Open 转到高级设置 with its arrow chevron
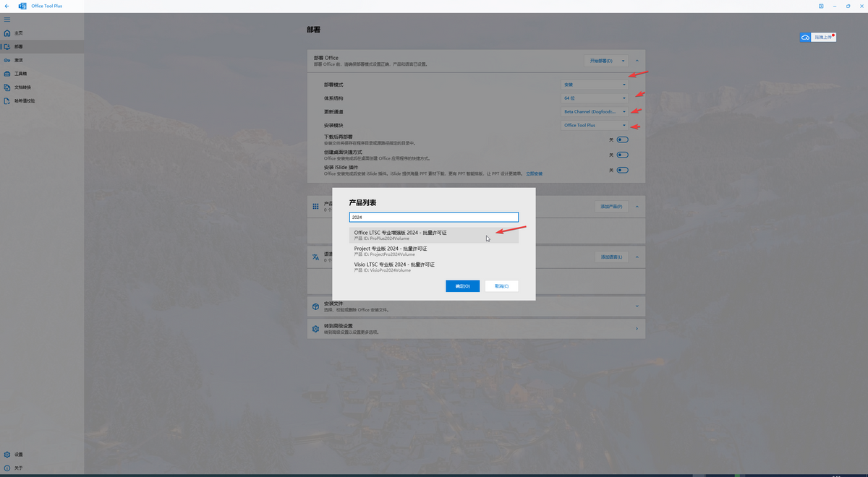This screenshot has height=477, width=868. (637, 329)
